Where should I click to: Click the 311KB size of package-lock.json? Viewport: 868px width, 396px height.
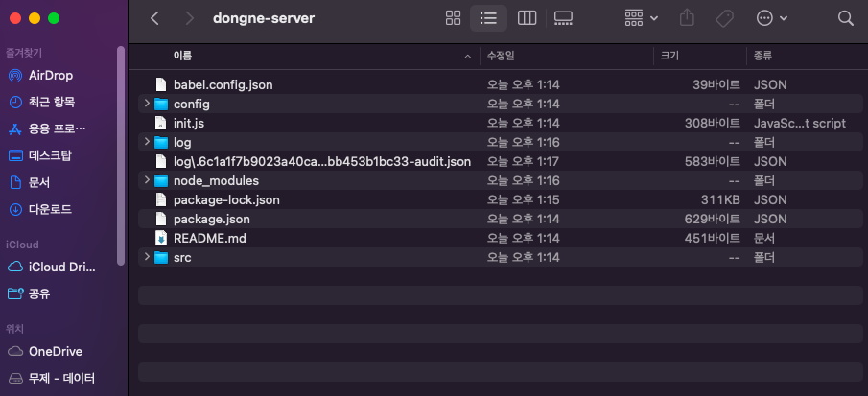[720, 199]
